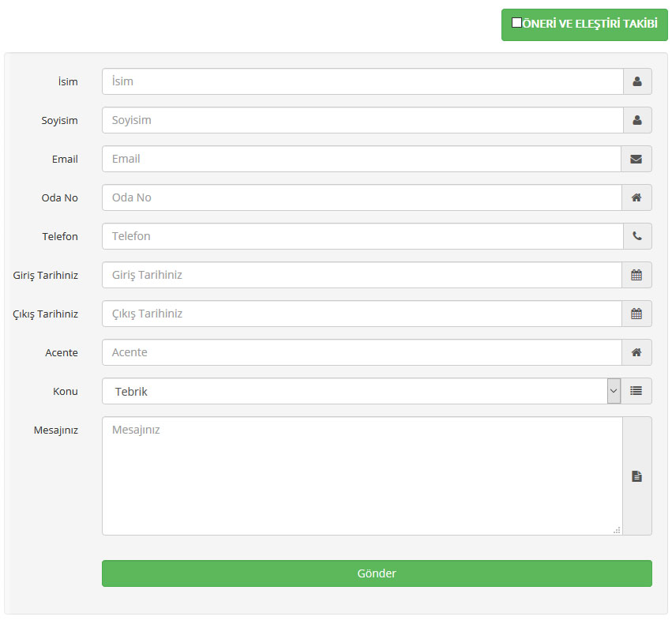This screenshot has height=624, width=672.
Task: Click into the Mesajınız text area
Action: pos(362,476)
